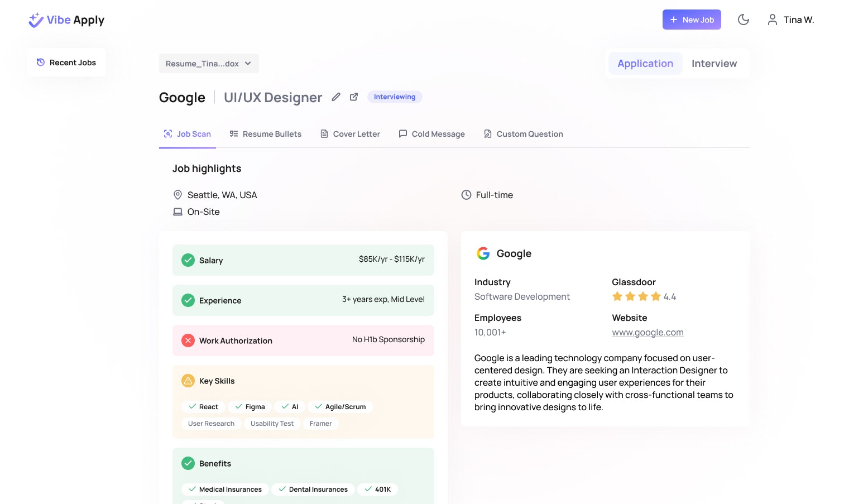Click the 401K benefit chip
The image size is (844, 504).
click(377, 489)
